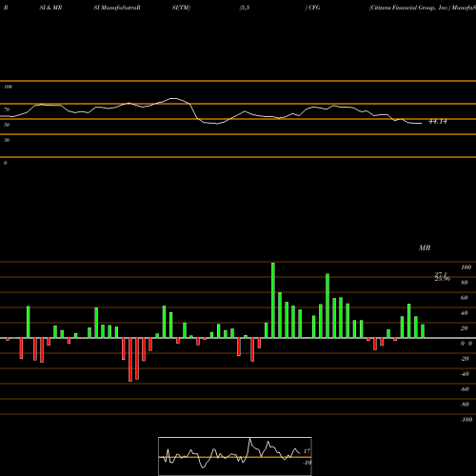Click the histogram axis label -100
The width and height of the screenshot is (476, 476).
(x=466, y=420)
